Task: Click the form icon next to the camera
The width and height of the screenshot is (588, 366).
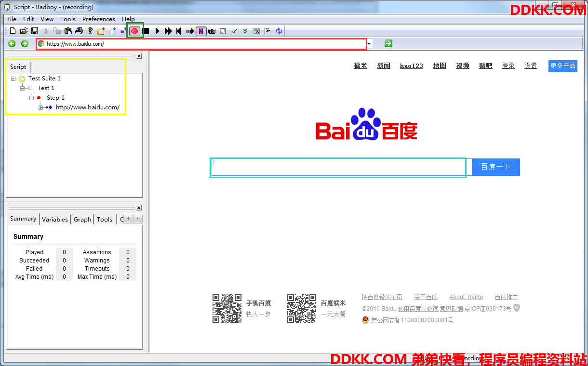Action: 223,31
